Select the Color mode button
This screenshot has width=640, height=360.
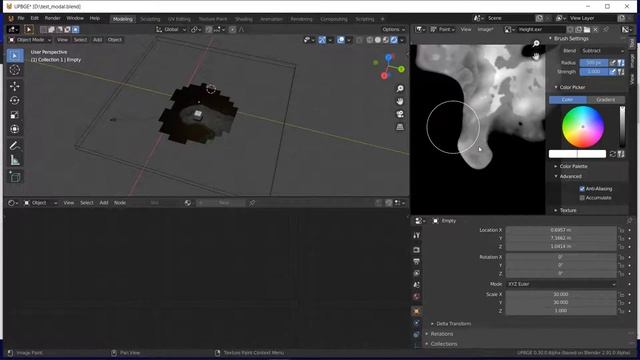point(568,100)
